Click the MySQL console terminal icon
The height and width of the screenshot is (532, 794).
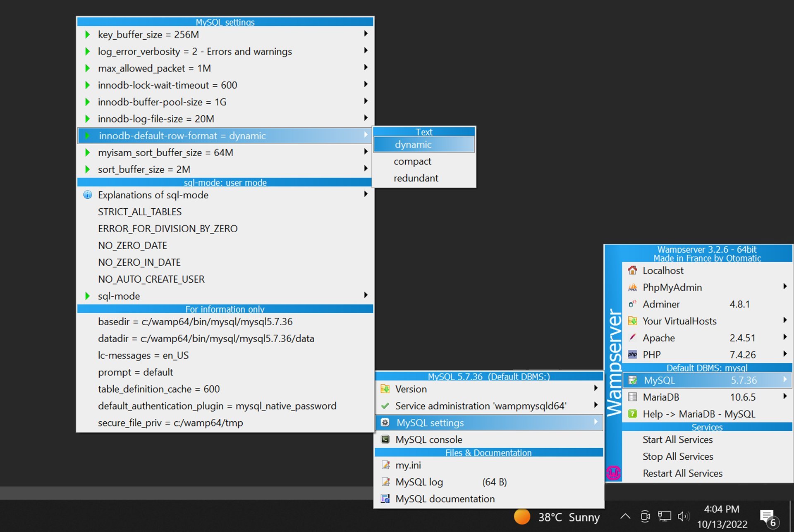[x=385, y=439]
